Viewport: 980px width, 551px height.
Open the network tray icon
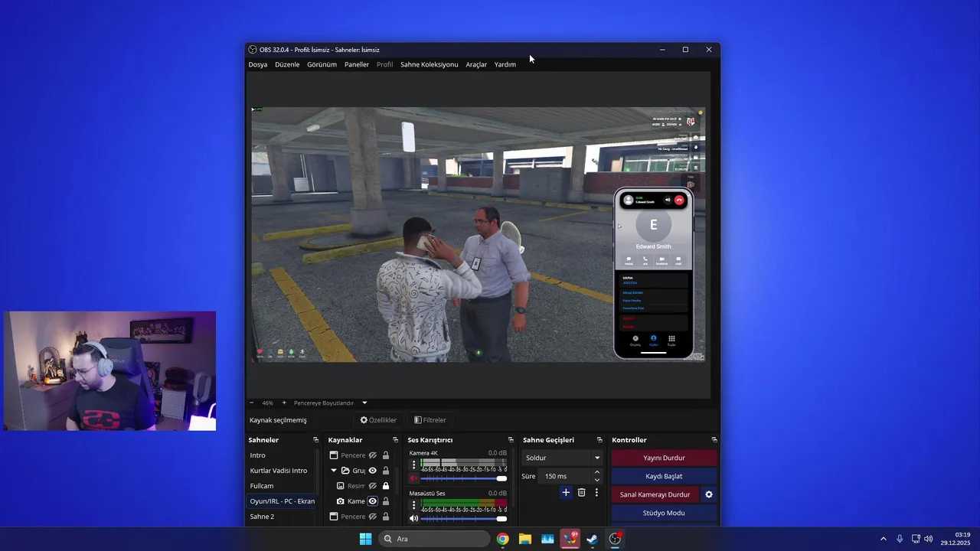[916, 539]
